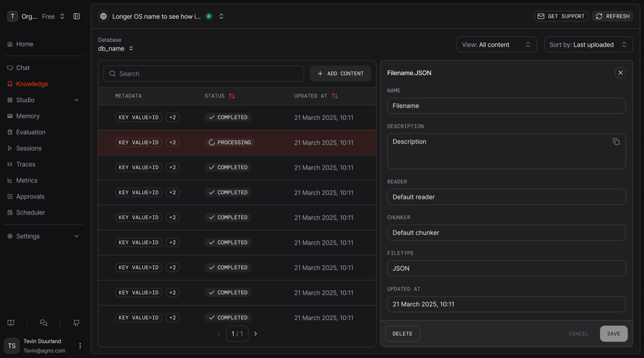The width and height of the screenshot is (644, 358).
Task: Click the Memory icon
Action: (10, 116)
